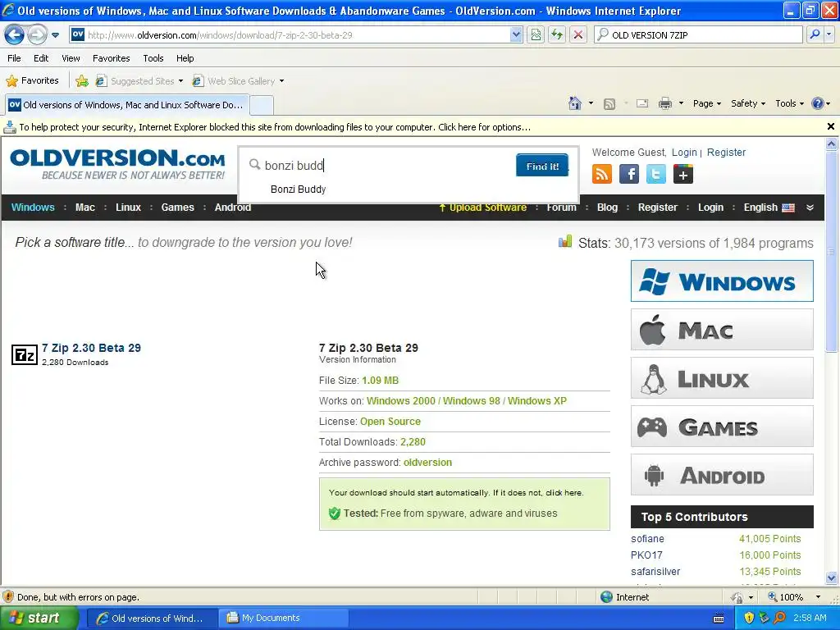
Task: Click the large Windows platform button
Action: 722,281
